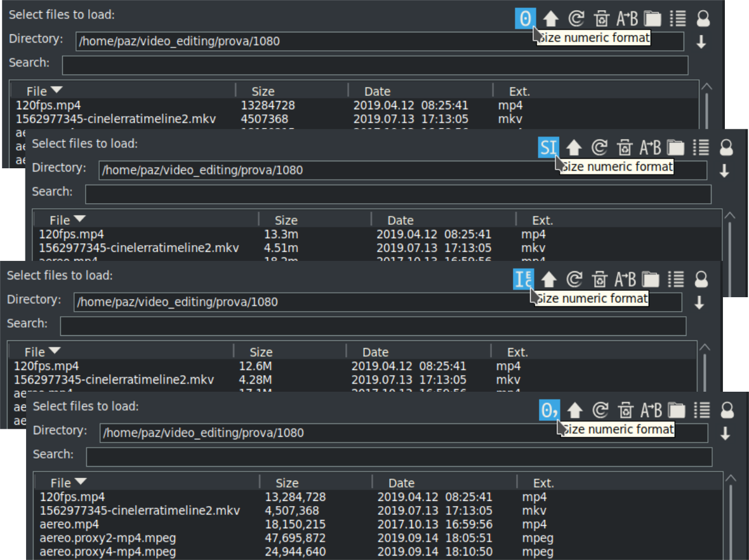Screen dimensions: 749x560
Task: Delete the selected file
Action: (x=626, y=411)
